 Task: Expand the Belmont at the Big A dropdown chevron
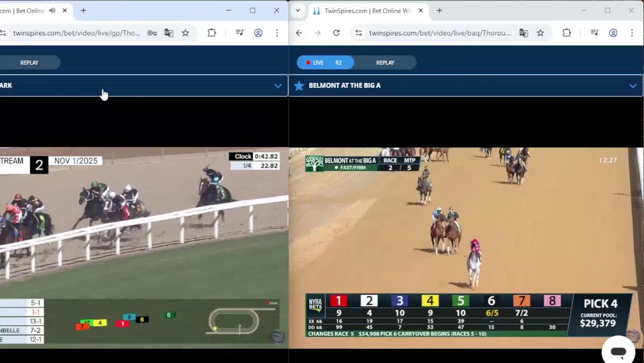coord(633,86)
